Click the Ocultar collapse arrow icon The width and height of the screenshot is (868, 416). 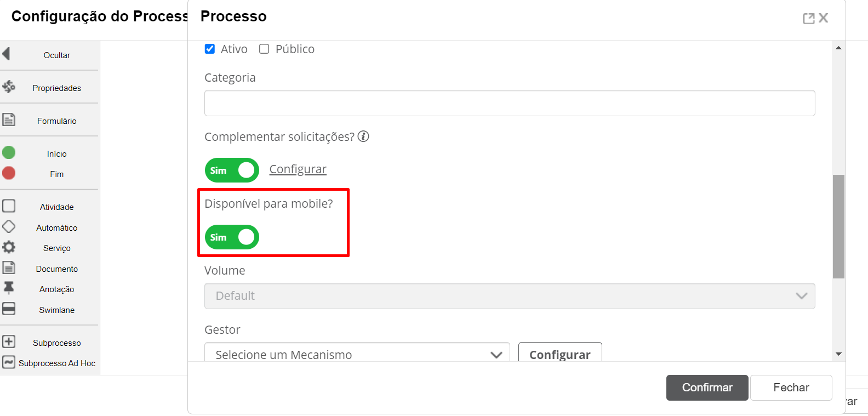pos(7,54)
